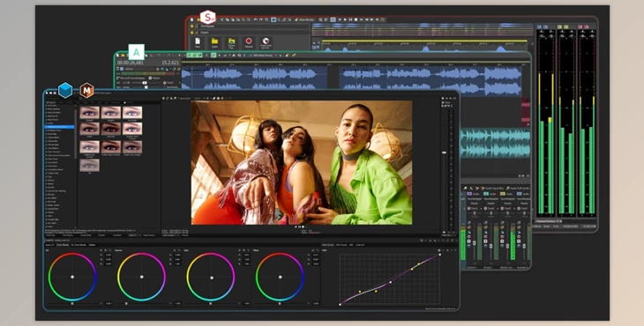644x326 pixels.
Task: Collapse the Import section in Sound Forge
Action: click(191, 33)
